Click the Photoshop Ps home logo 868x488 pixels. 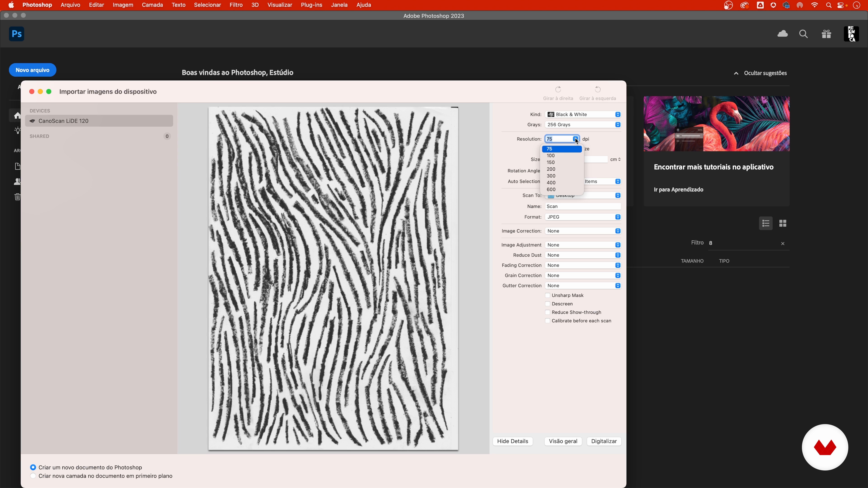[17, 34]
